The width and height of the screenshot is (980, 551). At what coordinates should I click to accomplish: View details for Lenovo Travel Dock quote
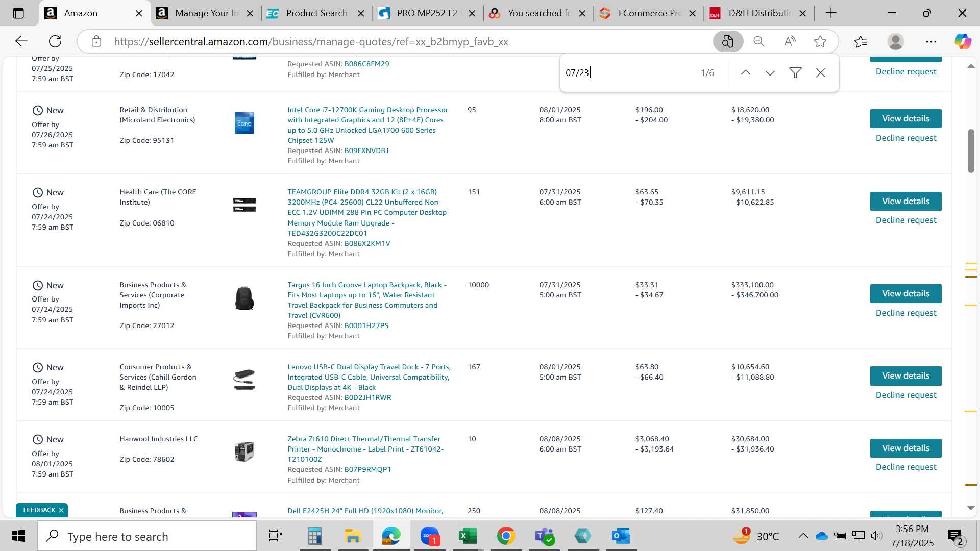(905, 375)
